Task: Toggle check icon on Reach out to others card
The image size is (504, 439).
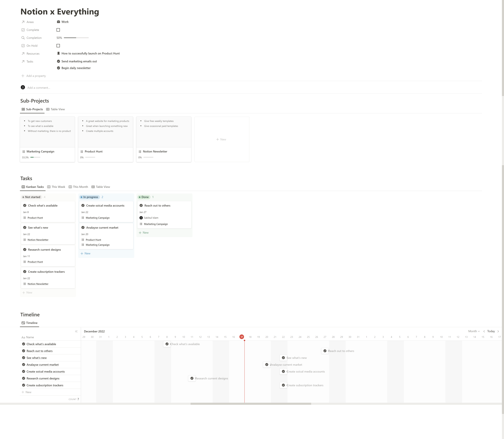Action: (x=141, y=206)
